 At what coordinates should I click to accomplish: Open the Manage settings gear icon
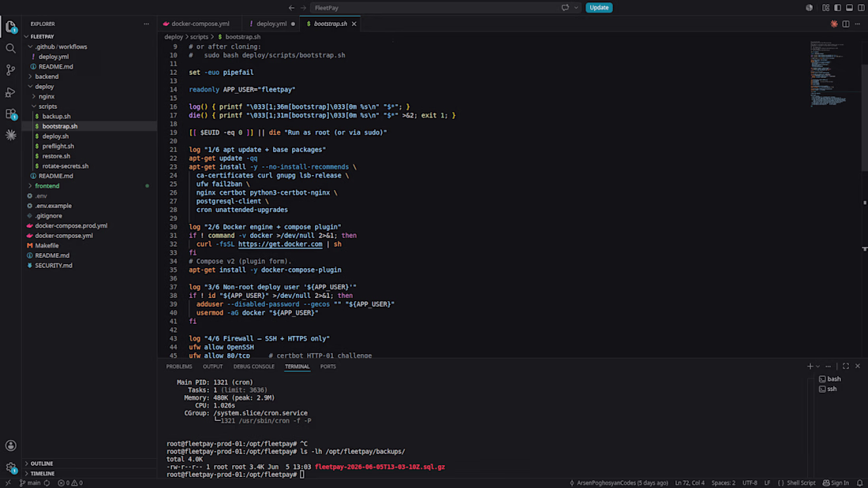click(10, 468)
